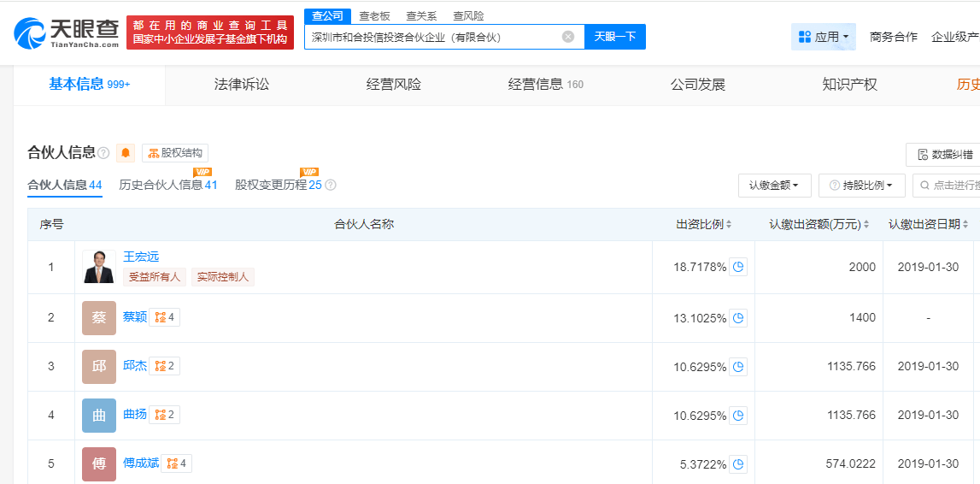Open pie chart icon for 傅成斌's share

pos(738,464)
